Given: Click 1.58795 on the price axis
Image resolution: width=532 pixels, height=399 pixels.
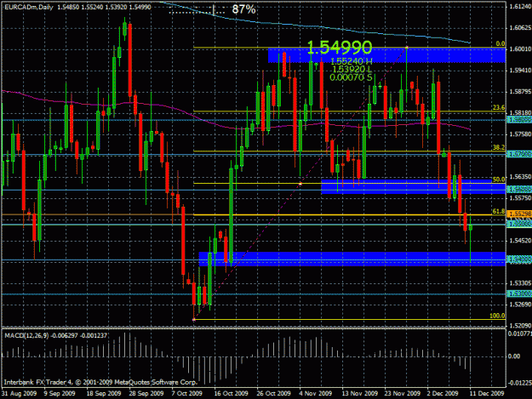Looking at the screenshot, I should coord(520,92).
